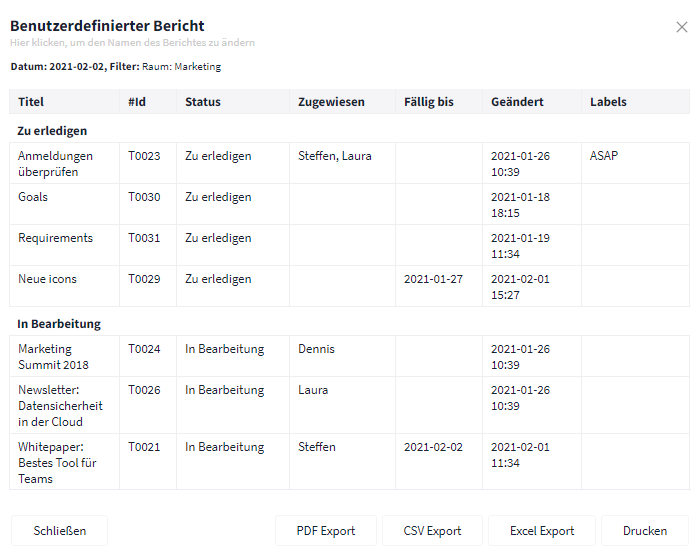700x559 pixels.
Task: Click the Geändert column header
Action: point(517,102)
